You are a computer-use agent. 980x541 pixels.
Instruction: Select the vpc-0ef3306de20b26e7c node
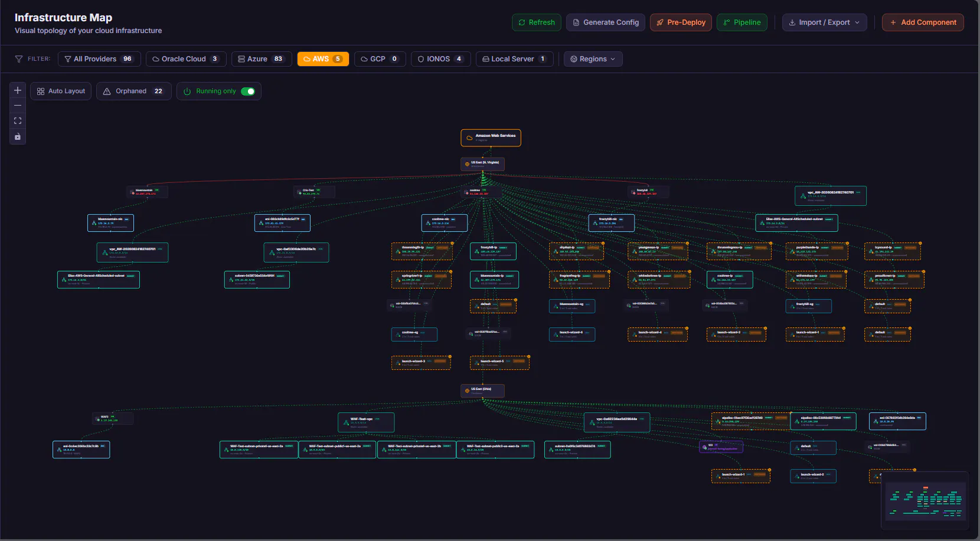(x=296, y=253)
